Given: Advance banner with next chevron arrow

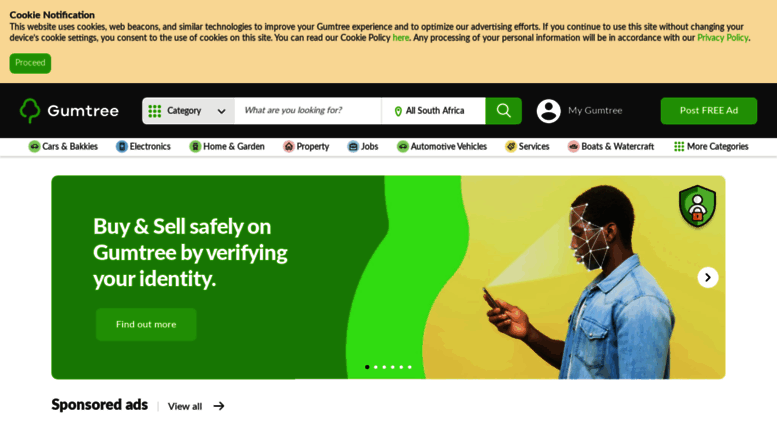Looking at the screenshot, I should coord(708,277).
